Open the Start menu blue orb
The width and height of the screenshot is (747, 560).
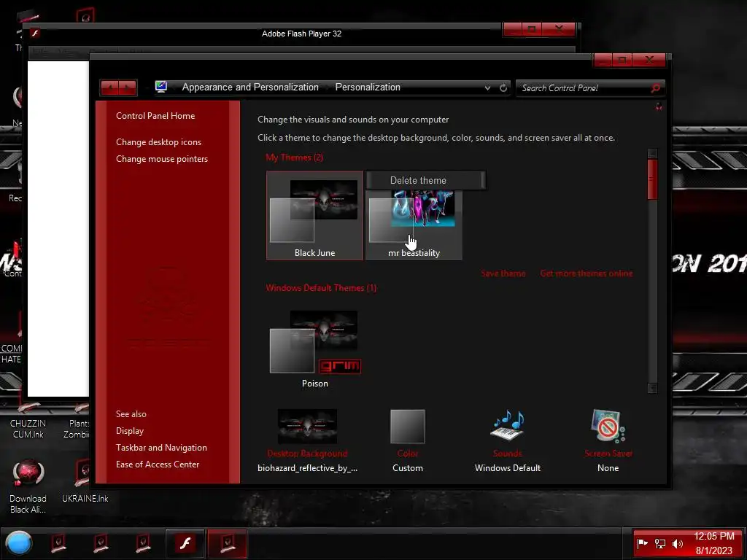(x=18, y=542)
